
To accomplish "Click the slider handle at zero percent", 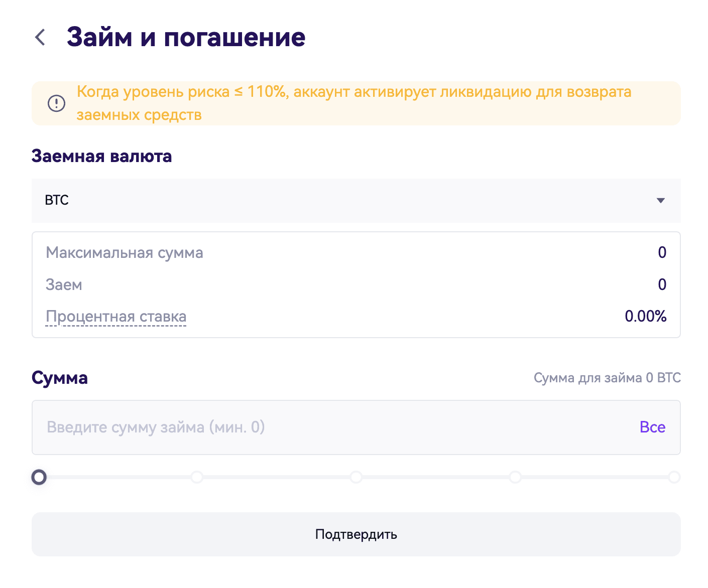I will (39, 477).
